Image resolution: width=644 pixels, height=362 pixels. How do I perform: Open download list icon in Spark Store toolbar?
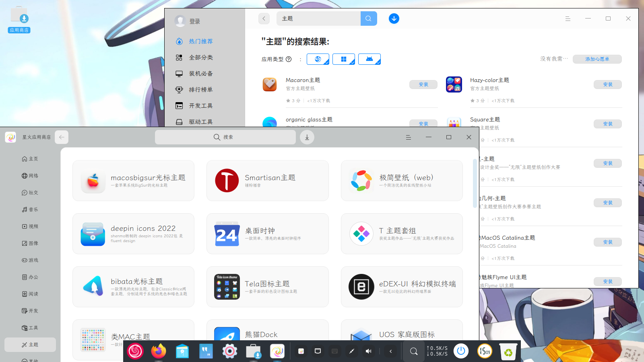coord(307,137)
